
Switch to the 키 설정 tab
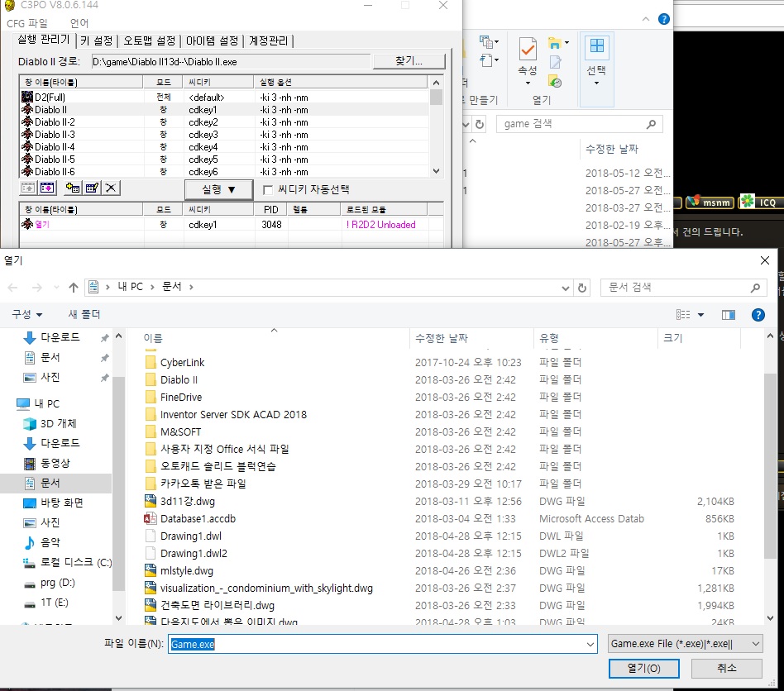[x=97, y=41]
